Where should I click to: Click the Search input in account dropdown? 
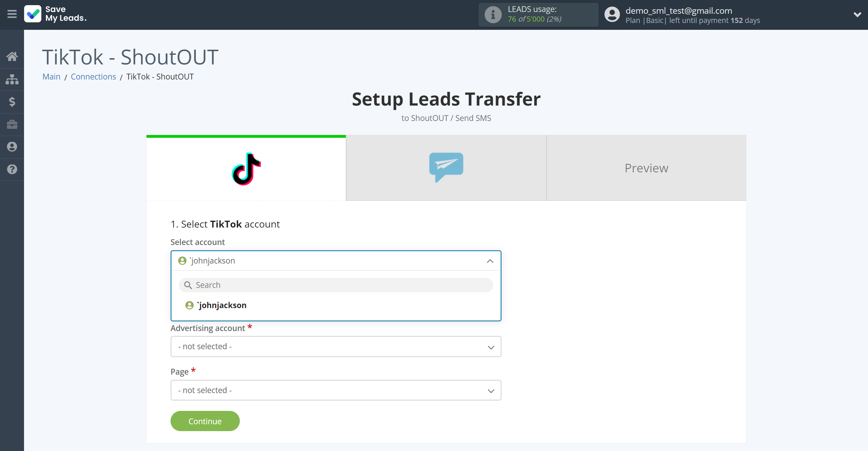(x=337, y=284)
